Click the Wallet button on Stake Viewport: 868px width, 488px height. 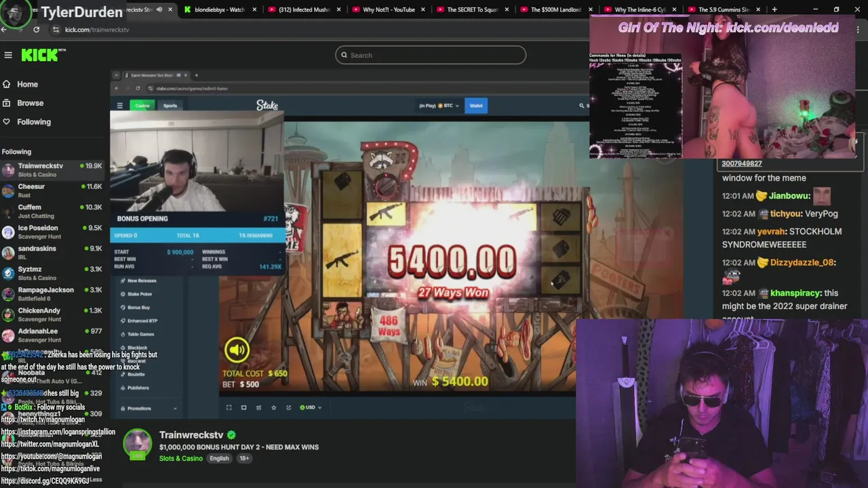pyautogui.click(x=476, y=106)
